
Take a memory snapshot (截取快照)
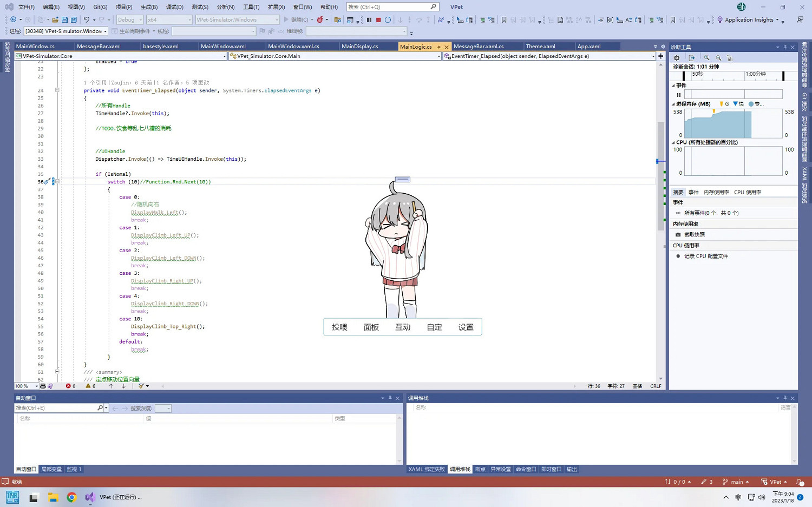[694, 235]
